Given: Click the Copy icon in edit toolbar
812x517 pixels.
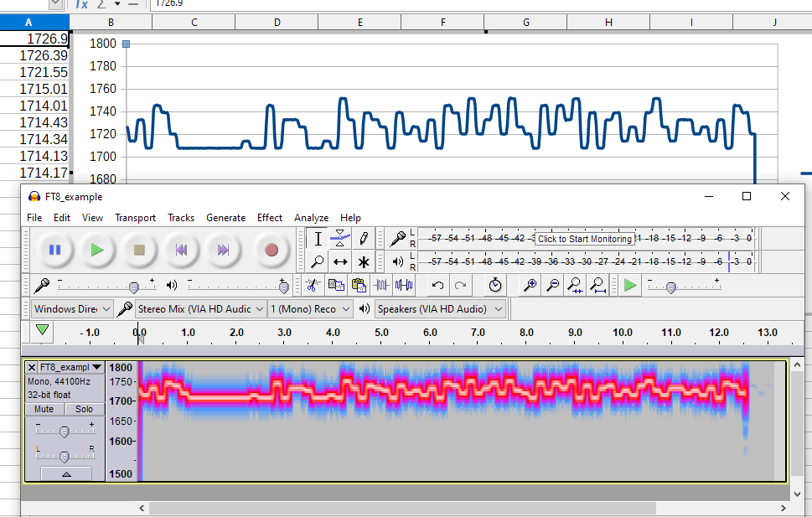Looking at the screenshot, I should [x=336, y=285].
